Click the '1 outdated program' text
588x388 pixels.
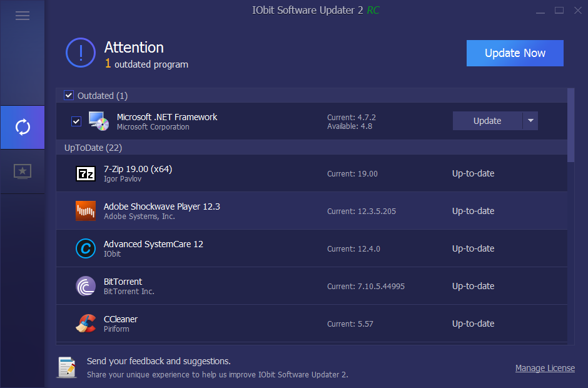coord(146,64)
